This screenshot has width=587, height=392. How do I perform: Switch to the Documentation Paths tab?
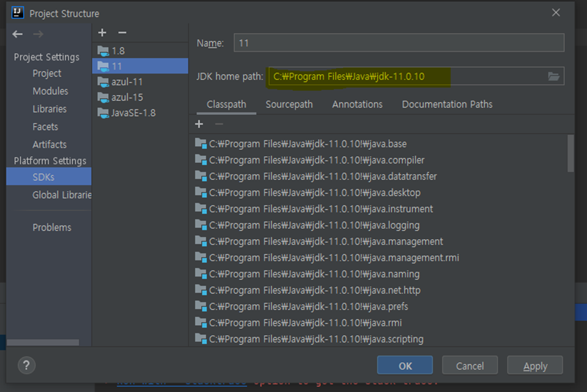[447, 104]
